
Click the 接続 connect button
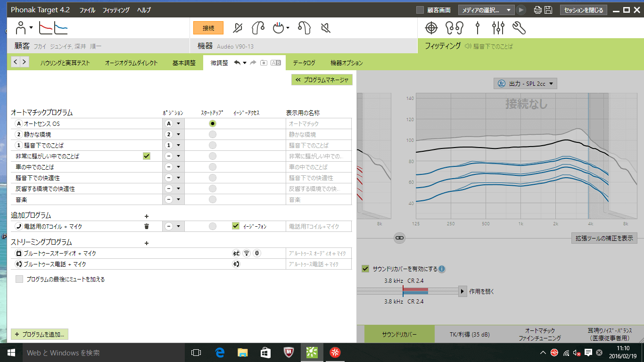[x=208, y=28]
